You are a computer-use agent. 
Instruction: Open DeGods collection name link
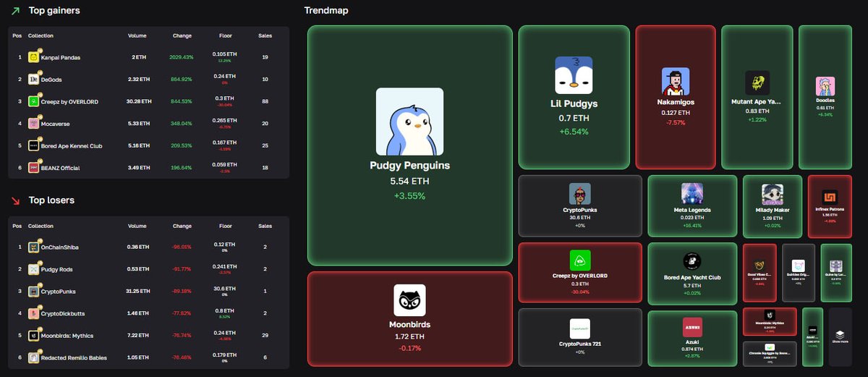51,80
